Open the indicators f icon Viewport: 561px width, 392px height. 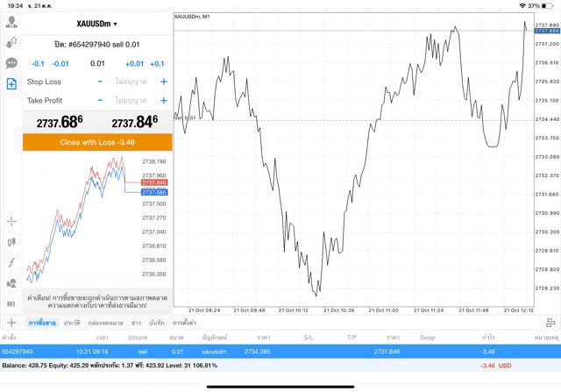tap(11, 262)
